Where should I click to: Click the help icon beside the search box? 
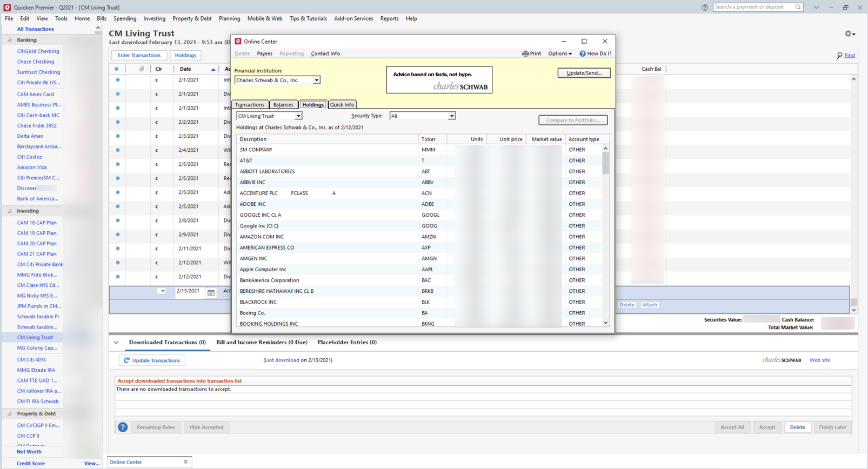pyautogui.click(x=705, y=8)
